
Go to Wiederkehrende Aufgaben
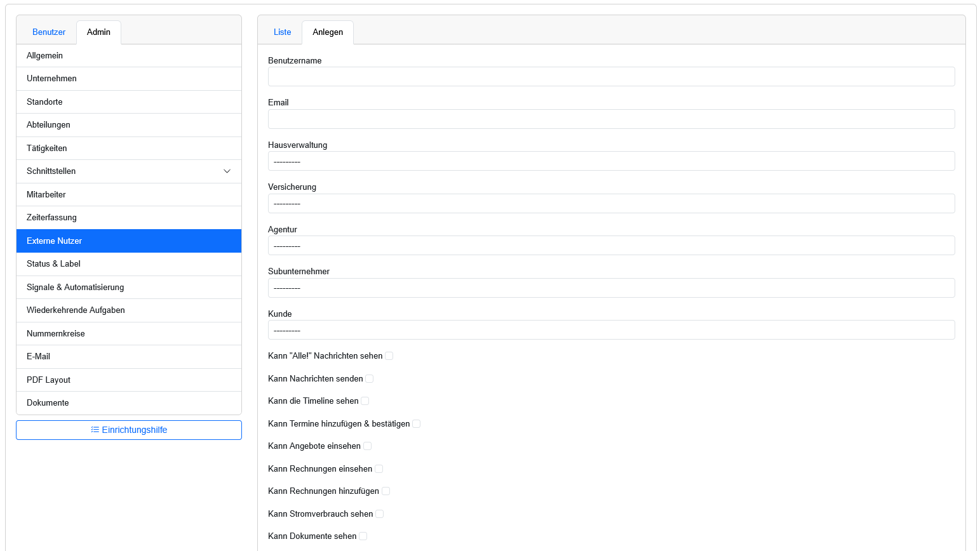click(x=129, y=310)
